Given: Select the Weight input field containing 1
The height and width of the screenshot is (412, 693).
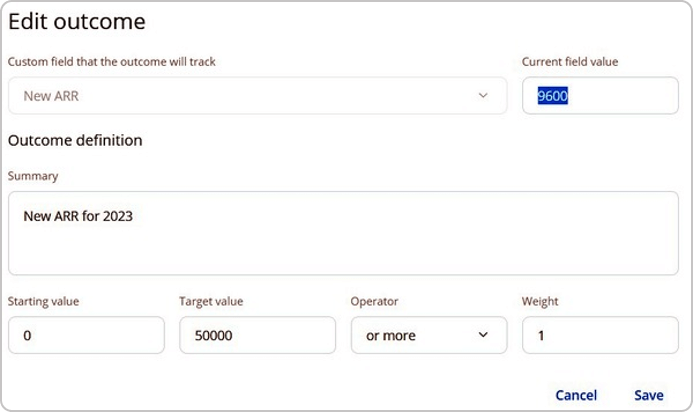Looking at the screenshot, I should (600, 335).
